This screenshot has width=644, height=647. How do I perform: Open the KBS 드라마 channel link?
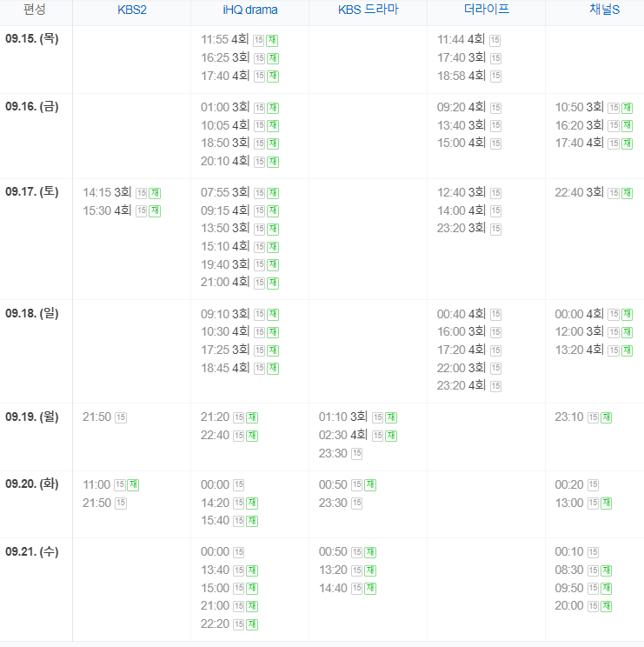tap(368, 10)
